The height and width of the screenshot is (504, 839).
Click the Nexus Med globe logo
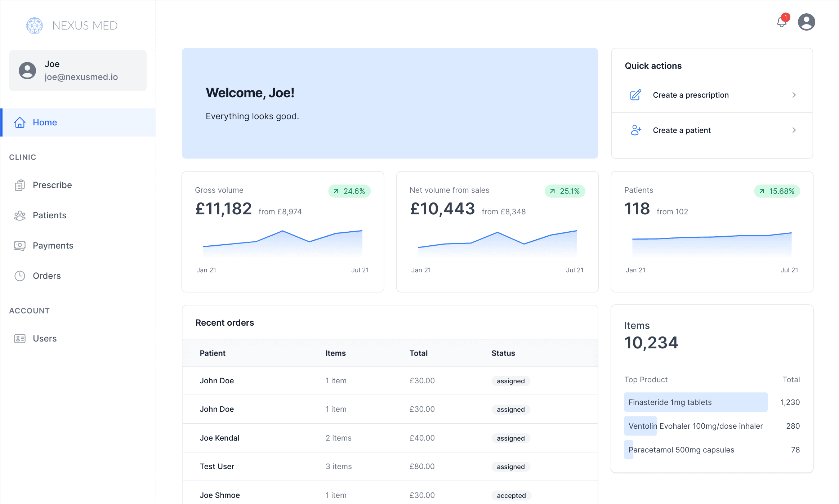[x=35, y=26]
